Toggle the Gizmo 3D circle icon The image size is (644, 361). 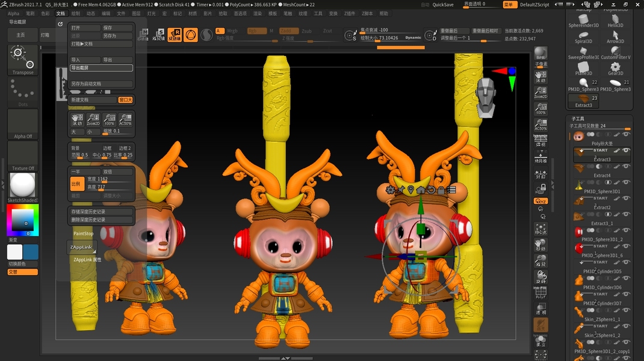[x=191, y=35]
